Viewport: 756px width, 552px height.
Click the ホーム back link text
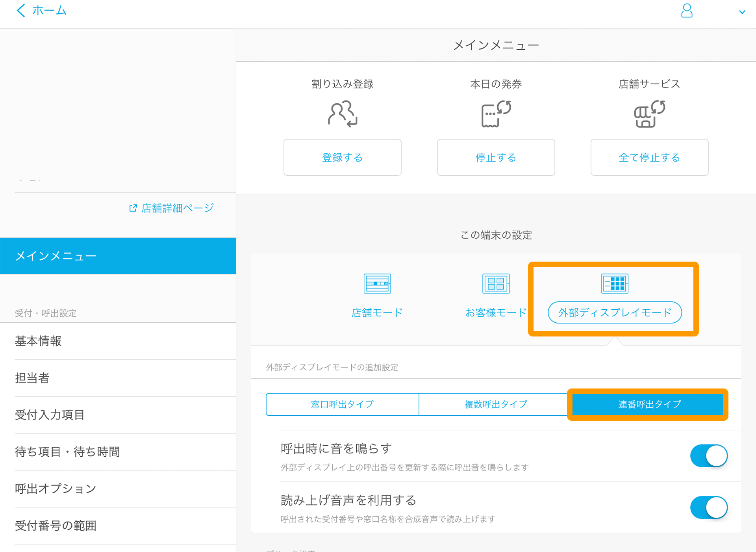(49, 11)
